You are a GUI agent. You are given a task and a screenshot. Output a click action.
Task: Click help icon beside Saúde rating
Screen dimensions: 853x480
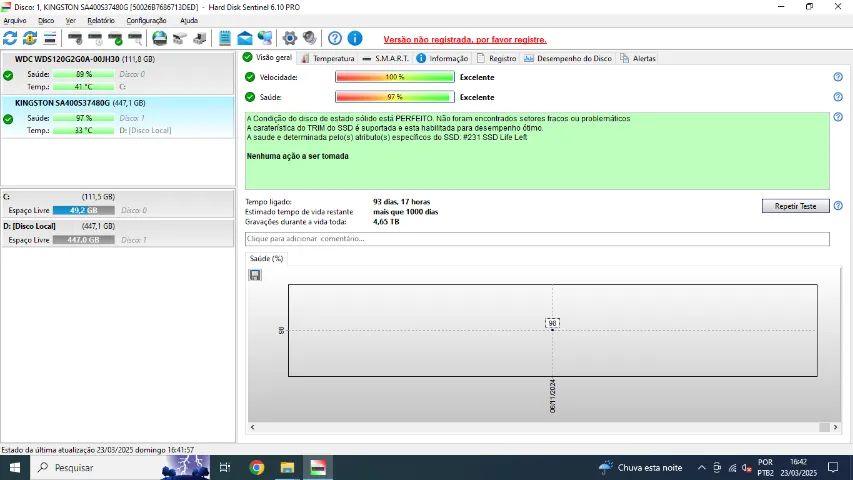coord(838,97)
